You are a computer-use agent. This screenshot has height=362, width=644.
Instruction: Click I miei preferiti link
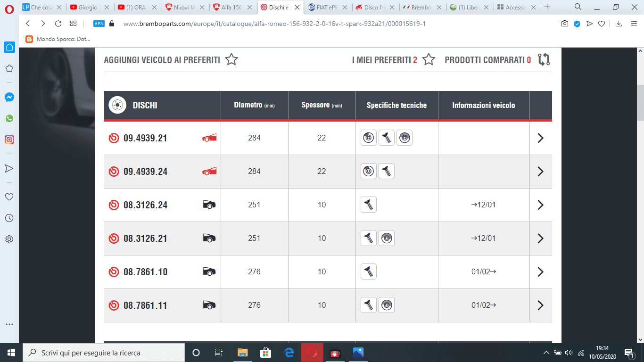tap(385, 60)
